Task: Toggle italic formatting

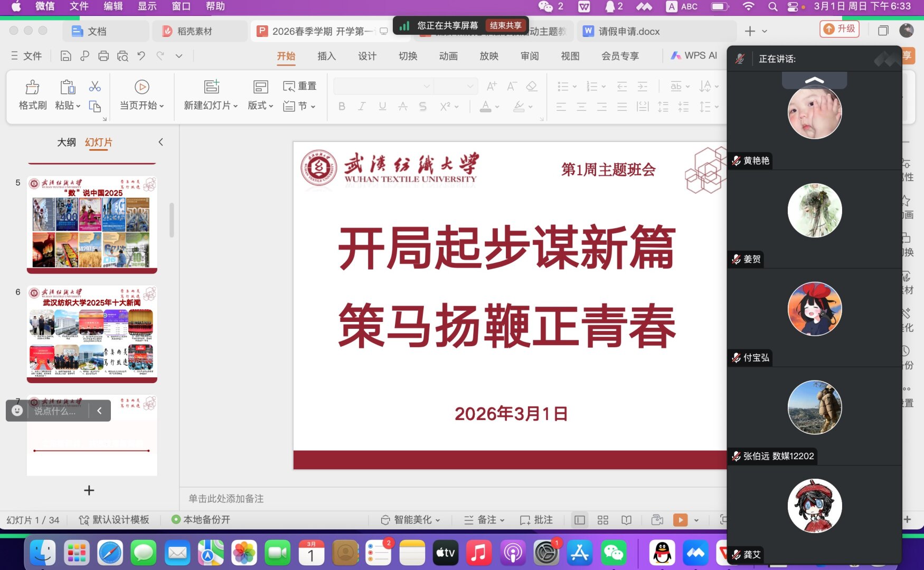Action: coord(362,107)
